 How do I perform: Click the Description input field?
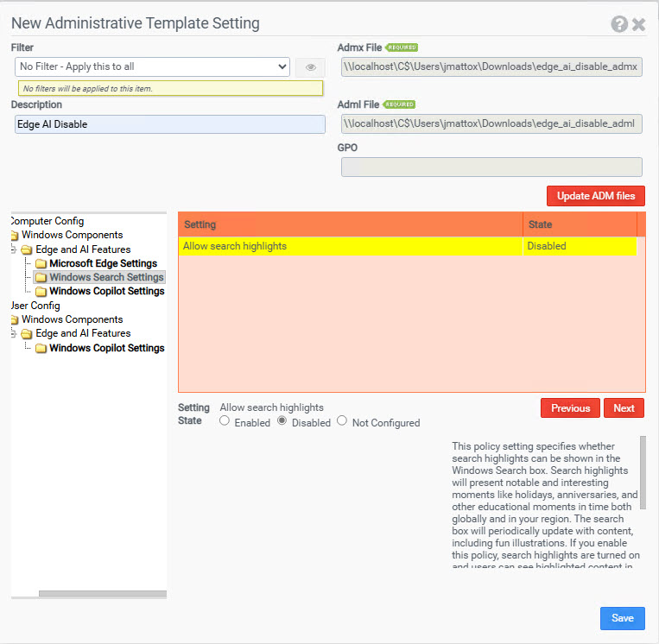tap(170, 124)
